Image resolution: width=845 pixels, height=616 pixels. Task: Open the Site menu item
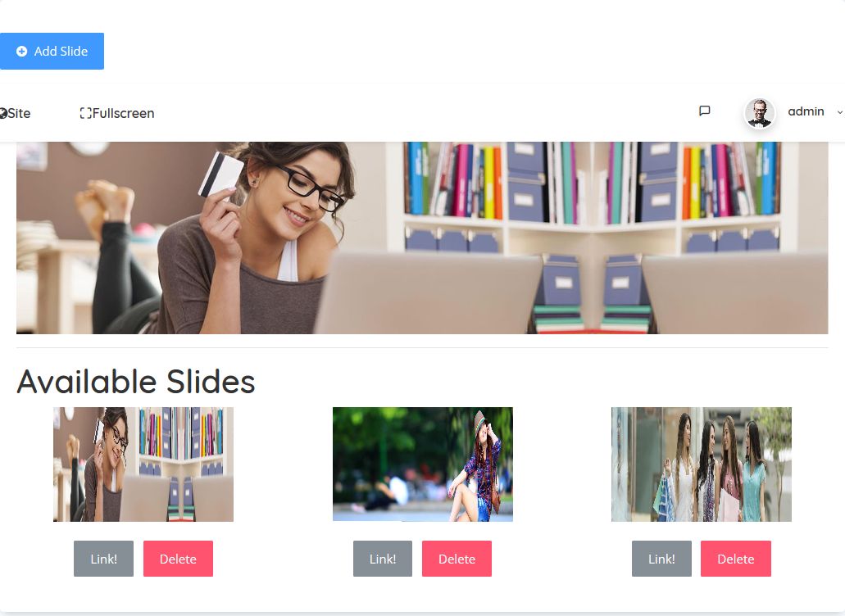[x=15, y=113]
